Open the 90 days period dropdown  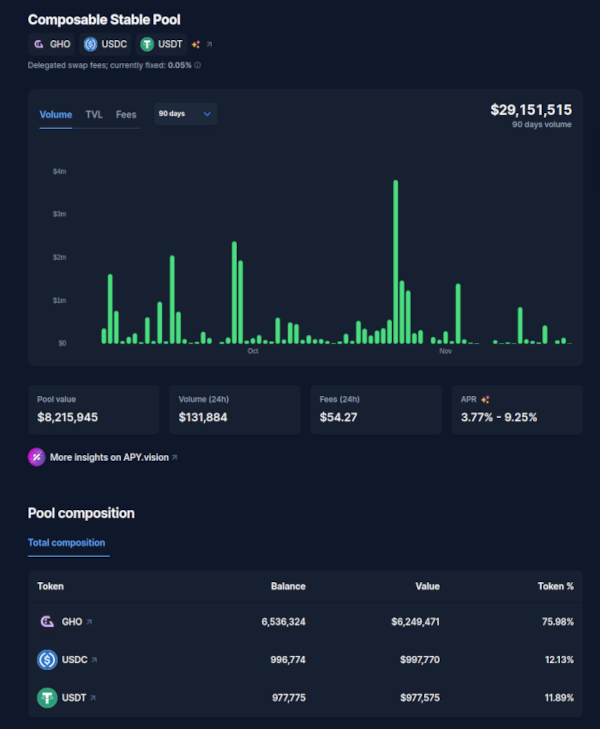(x=185, y=114)
